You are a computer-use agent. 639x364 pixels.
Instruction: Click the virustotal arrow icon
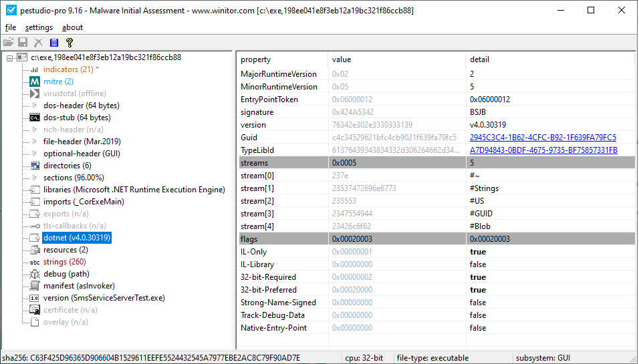(x=35, y=94)
